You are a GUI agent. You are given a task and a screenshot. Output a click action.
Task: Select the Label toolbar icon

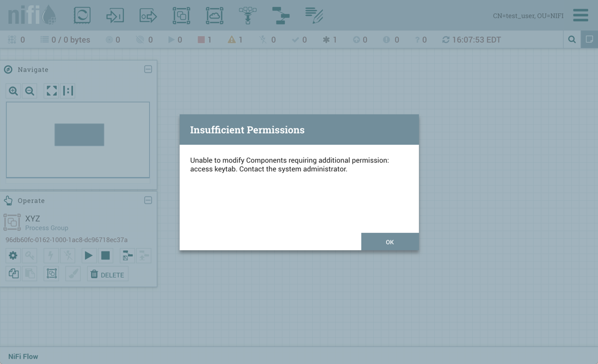tap(314, 15)
